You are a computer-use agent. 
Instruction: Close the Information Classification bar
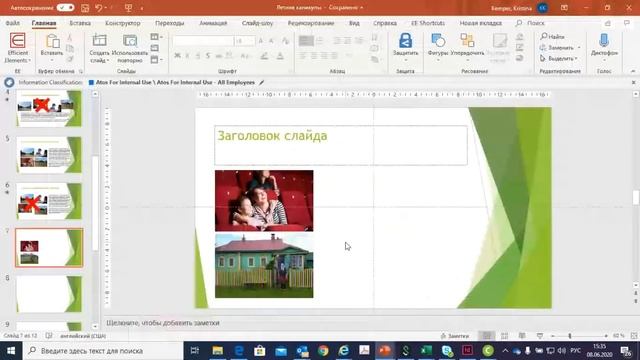pos(633,82)
